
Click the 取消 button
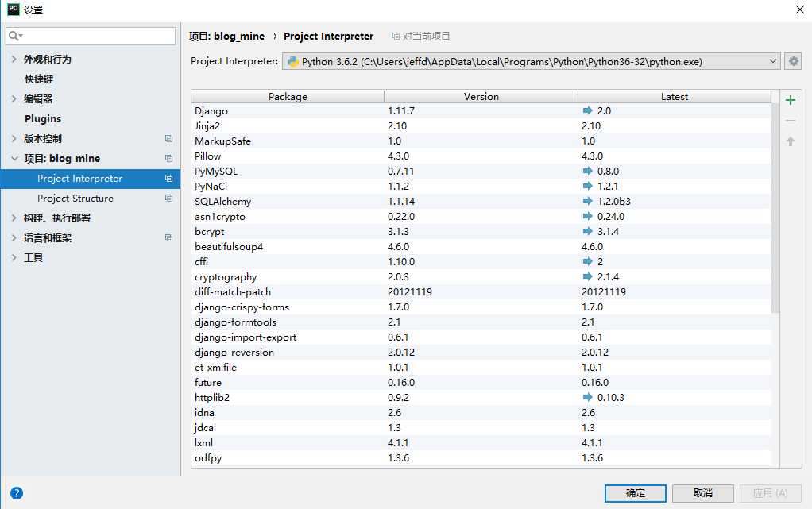pos(702,493)
